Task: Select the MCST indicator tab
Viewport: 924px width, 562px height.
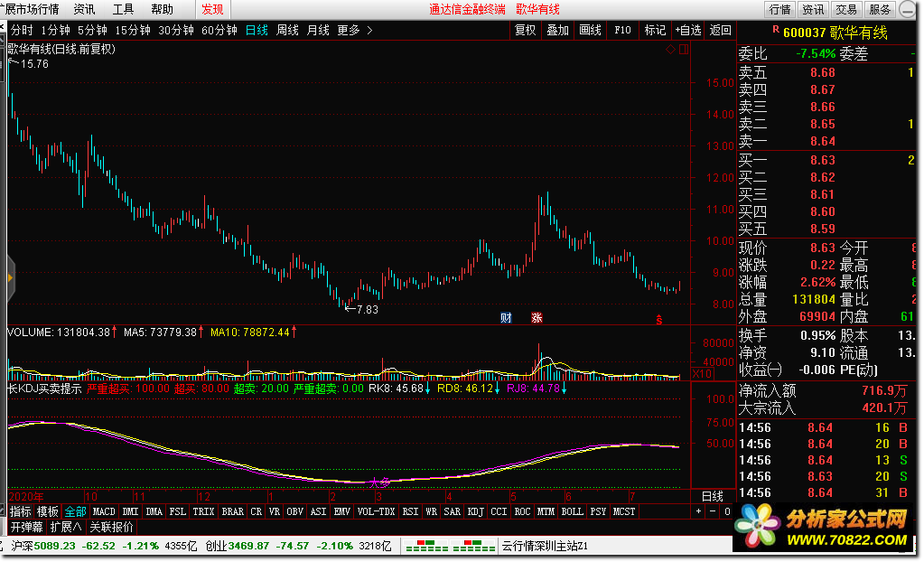Action: (x=623, y=511)
